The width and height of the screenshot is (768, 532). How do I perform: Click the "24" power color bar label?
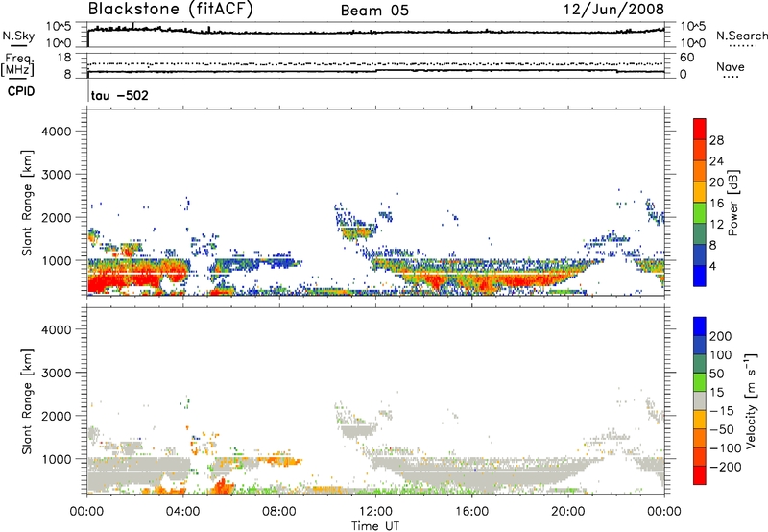click(x=716, y=161)
